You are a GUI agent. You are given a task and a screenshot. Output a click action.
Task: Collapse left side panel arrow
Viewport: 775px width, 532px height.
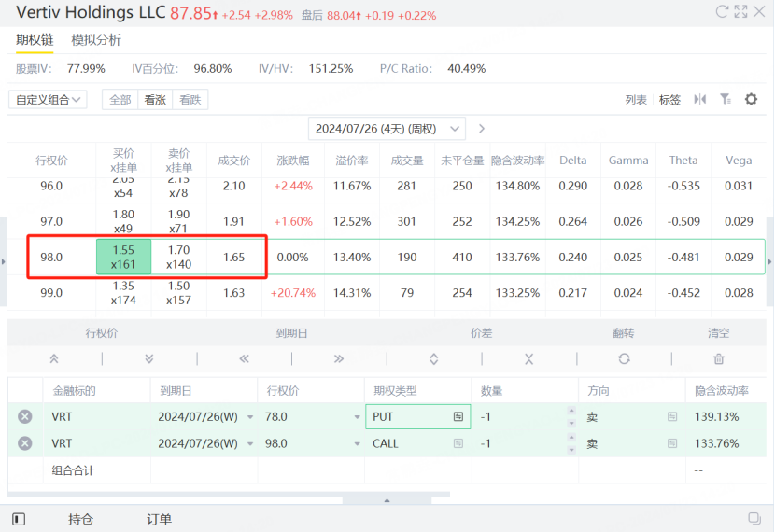point(4,262)
